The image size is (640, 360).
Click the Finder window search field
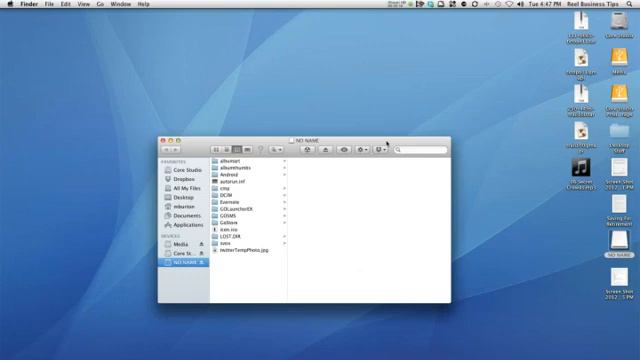click(420, 150)
